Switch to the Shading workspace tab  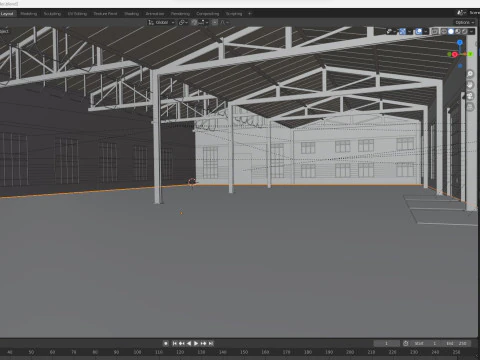(131, 14)
